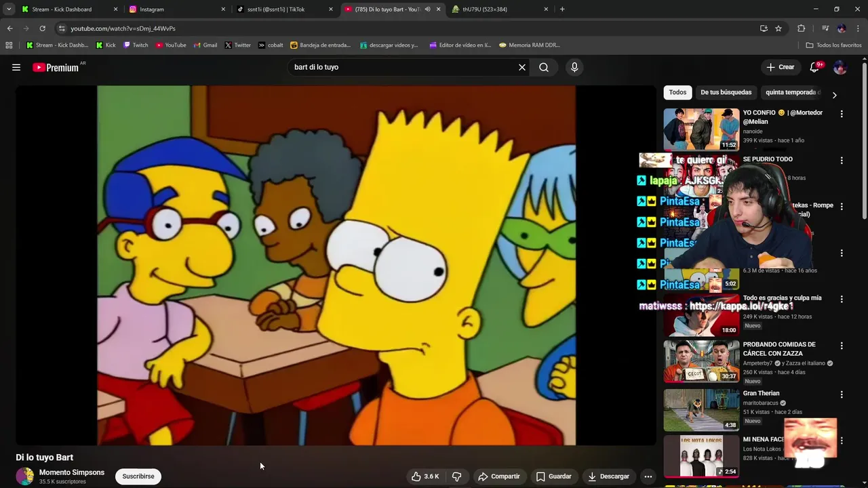This screenshot has height=488, width=868.
Task: Click the magnifier search button
Action: tap(544, 67)
